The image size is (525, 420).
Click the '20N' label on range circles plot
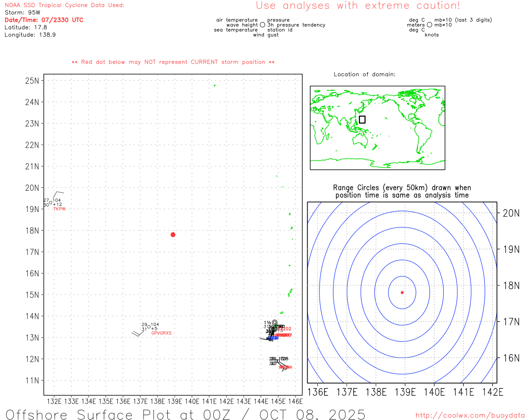(x=511, y=213)
